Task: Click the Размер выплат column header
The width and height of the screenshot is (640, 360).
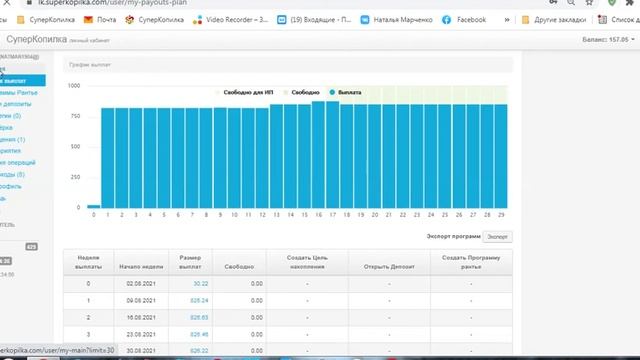Action: 190,262
